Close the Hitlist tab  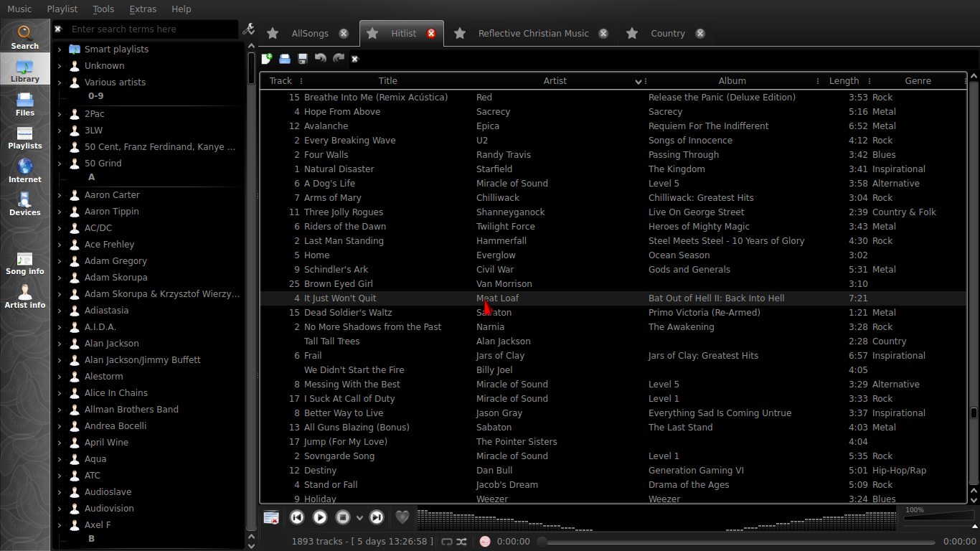click(431, 33)
